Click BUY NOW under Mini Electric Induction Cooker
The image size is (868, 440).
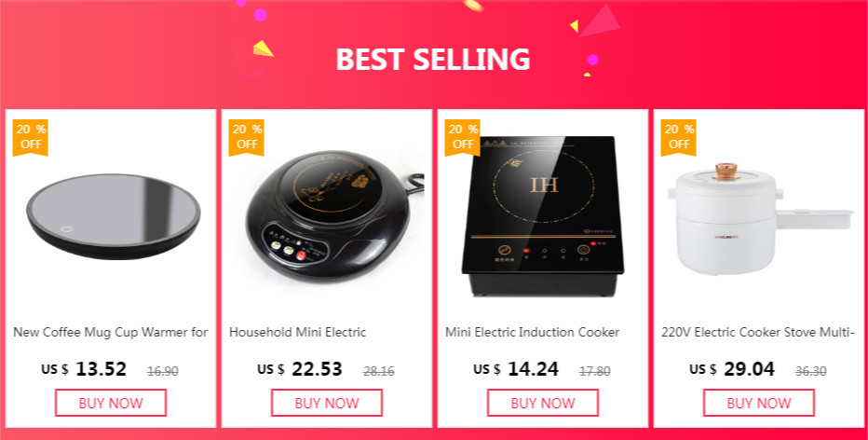(x=542, y=403)
